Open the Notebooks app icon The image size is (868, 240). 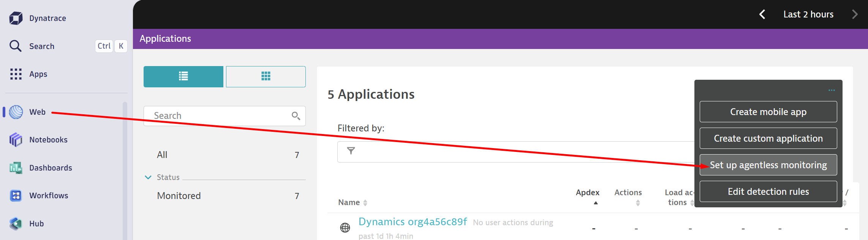pos(16,140)
